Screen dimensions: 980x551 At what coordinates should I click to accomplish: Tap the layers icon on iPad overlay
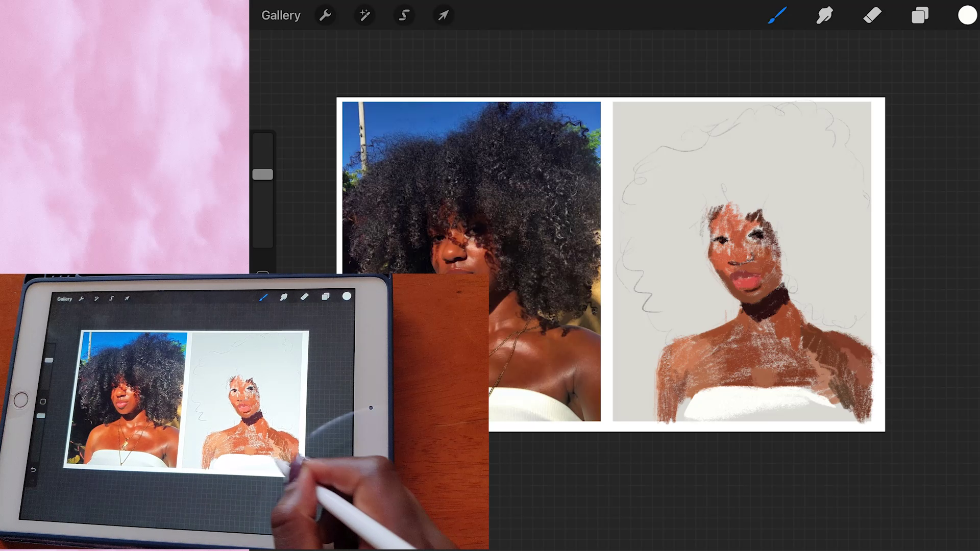click(325, 296)
